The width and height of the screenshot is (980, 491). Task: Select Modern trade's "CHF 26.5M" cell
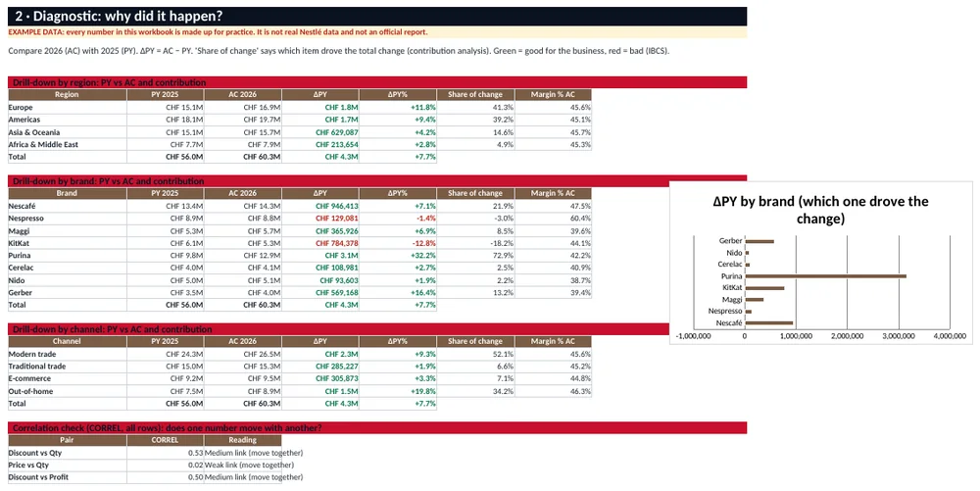click(x=242, y=354)
